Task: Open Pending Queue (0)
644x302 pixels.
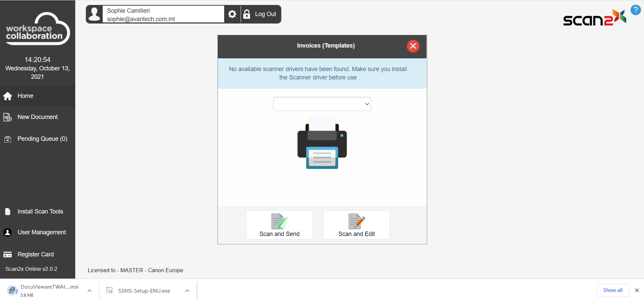Action: (42, 139)
